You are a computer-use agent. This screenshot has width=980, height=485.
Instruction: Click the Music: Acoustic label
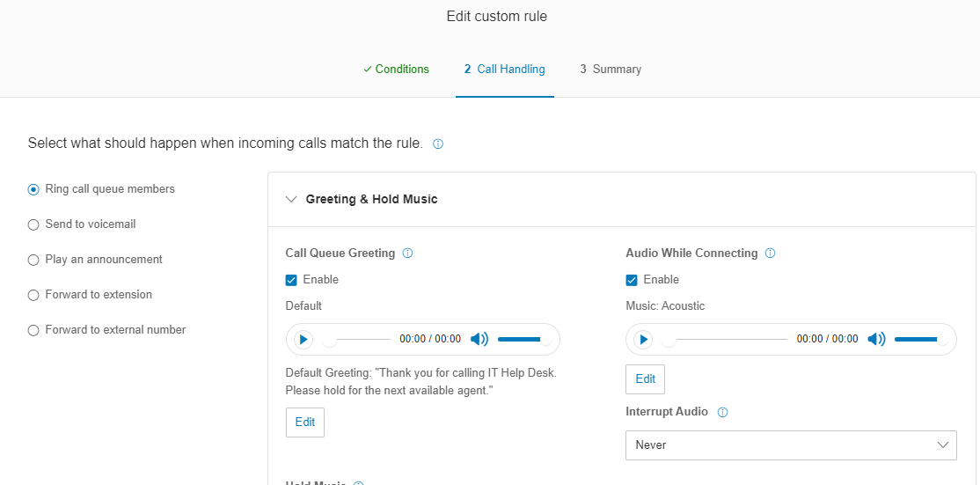(665, 306)
